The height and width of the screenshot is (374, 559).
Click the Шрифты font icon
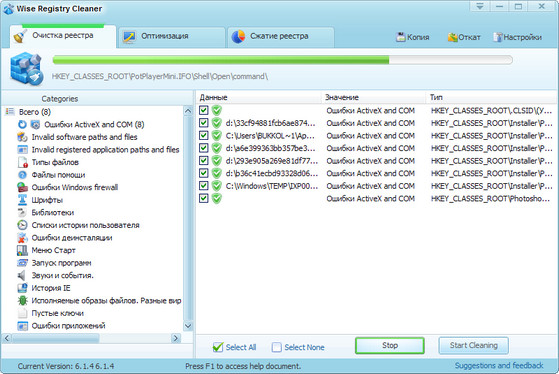tap(22, 200)
